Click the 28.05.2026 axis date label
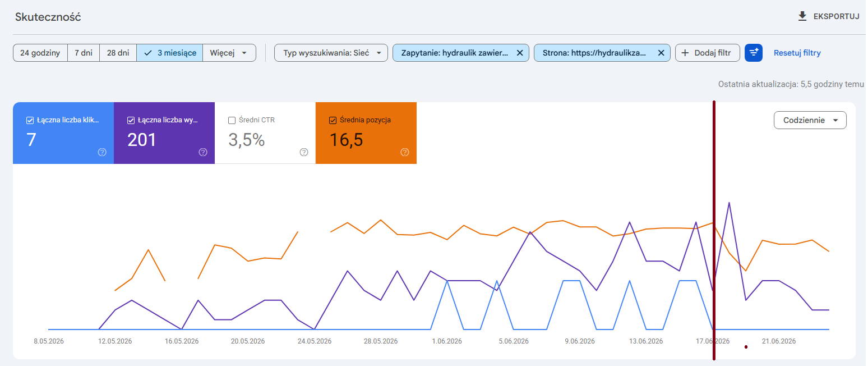868x366 pixels. [381, 341]
